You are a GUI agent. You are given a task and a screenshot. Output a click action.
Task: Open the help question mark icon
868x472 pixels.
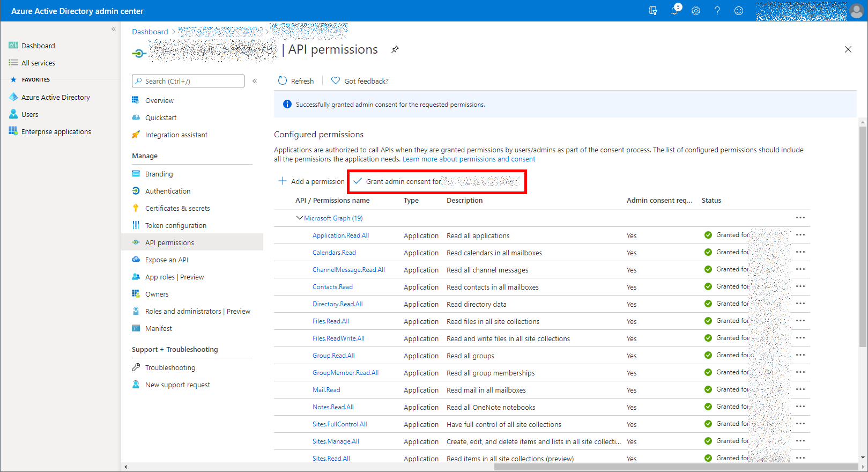[x=717, y=11]
